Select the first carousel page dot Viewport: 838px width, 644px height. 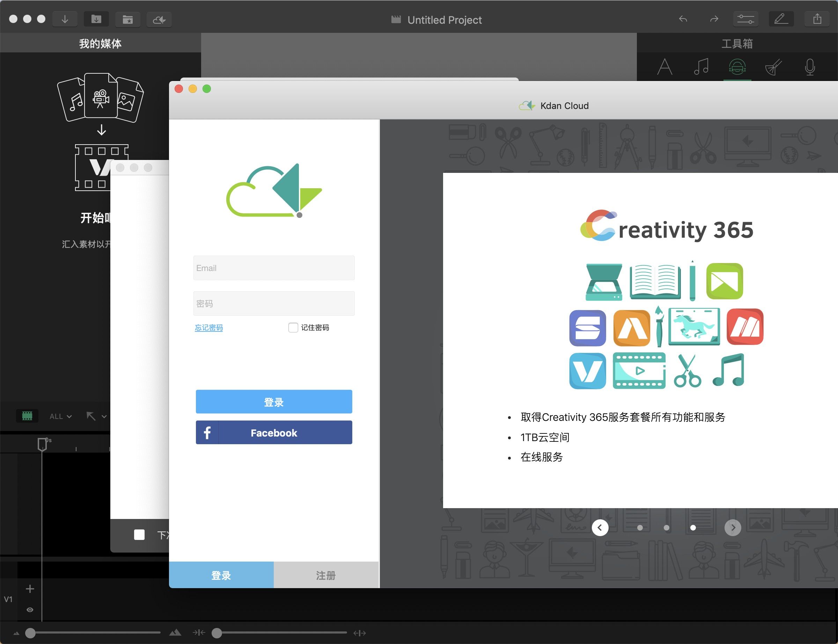640,528
